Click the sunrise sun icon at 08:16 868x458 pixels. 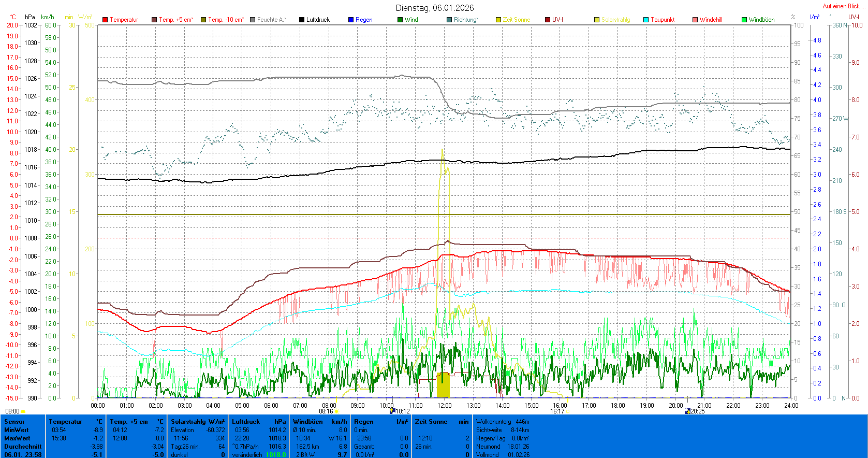tap(336, 411)
